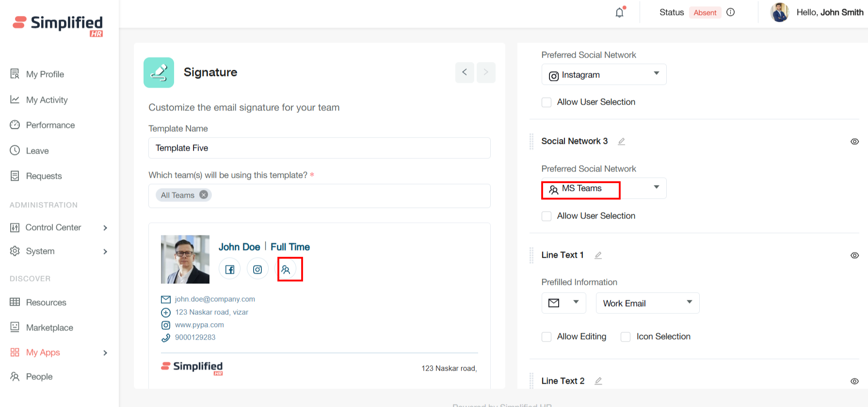The width and height of the screenshot is (868, 407).
Task: Open My Profile in sidebar
Action: pyautogui.click(x=45, y=74)
